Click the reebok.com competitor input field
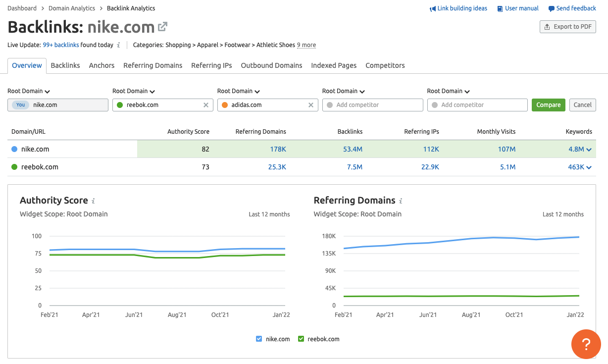Viewport: 608px width, 364px height. (x=163, y=105)
